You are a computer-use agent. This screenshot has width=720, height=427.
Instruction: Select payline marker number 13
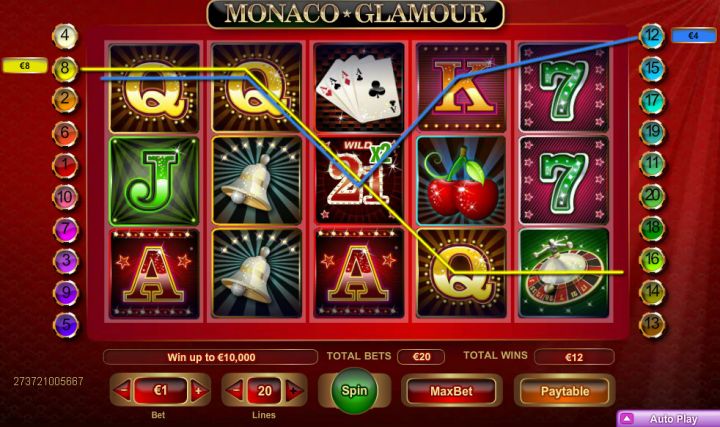[652, 324]
